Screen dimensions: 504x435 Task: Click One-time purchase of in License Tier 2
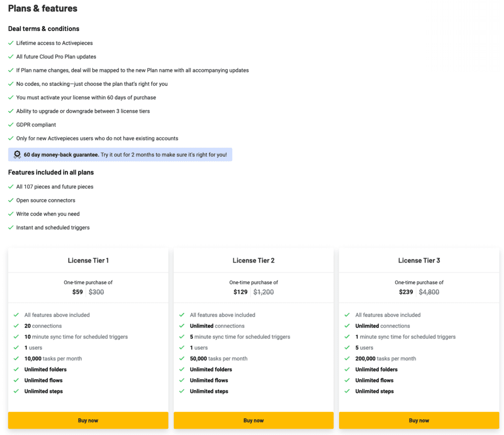pos(253,282)
